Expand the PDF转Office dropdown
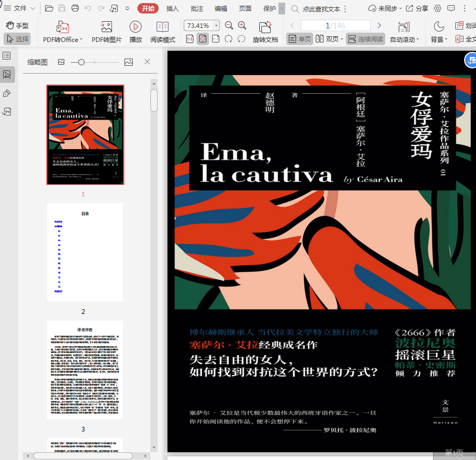 pos(81,40)
